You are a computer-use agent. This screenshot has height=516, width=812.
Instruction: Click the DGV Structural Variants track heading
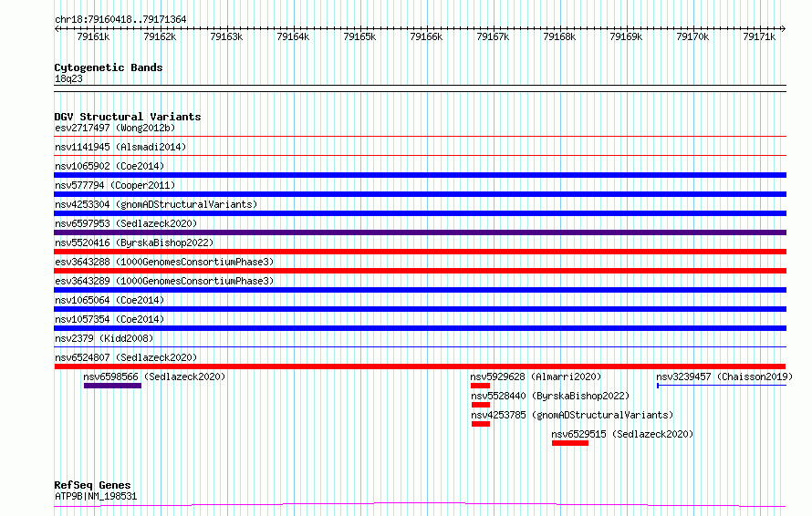[128, 117]
